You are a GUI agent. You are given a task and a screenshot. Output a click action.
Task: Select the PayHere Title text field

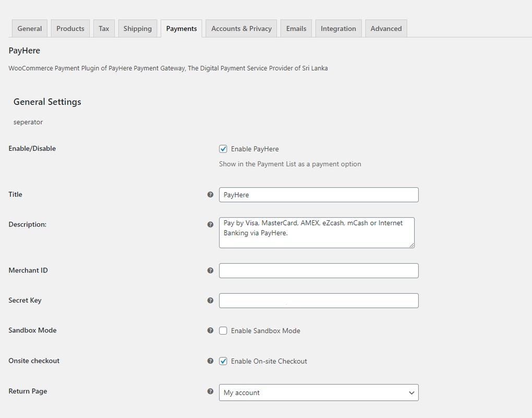pos(319,194)
